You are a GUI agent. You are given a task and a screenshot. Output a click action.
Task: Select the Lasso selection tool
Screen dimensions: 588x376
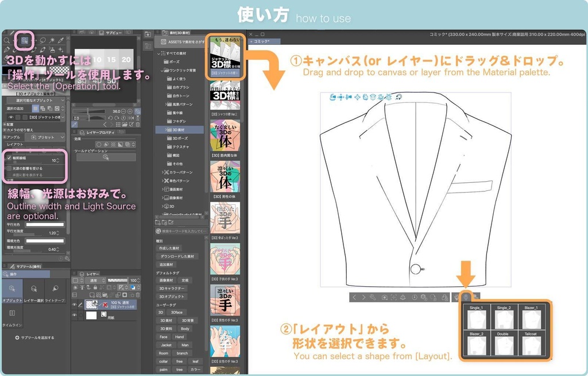(42, 40)
